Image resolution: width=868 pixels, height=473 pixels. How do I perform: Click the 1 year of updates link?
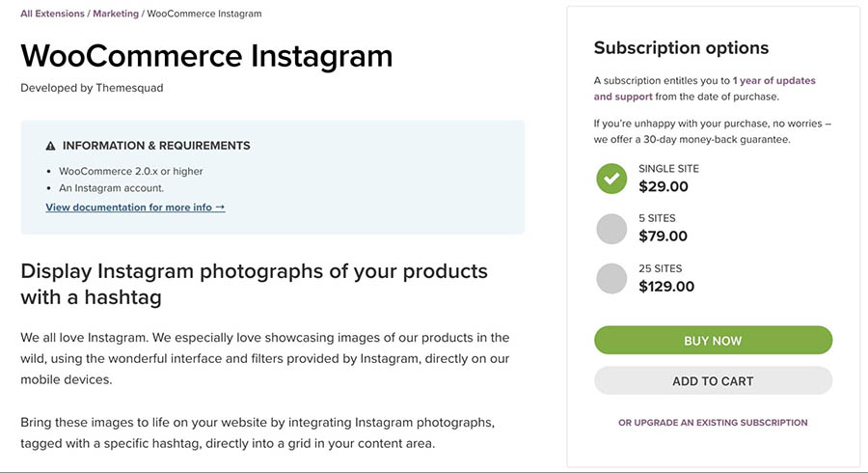[x=773, y=80]
